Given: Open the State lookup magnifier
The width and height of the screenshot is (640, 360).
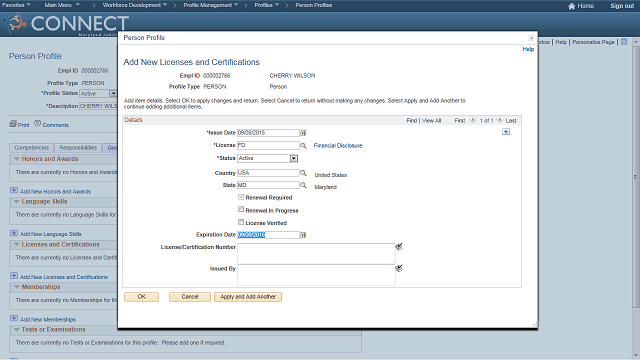Looking at the screenshot, I should pos(303,185).
